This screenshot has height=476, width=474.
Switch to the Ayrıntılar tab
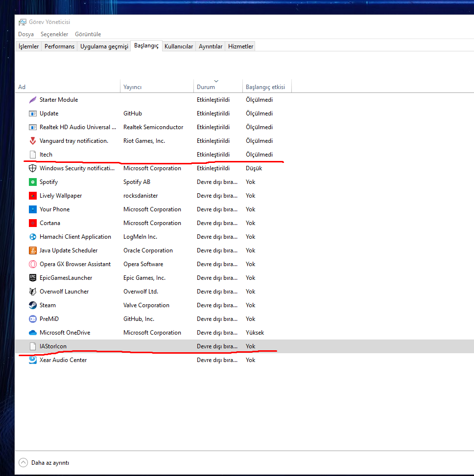[x=210, y=46]
